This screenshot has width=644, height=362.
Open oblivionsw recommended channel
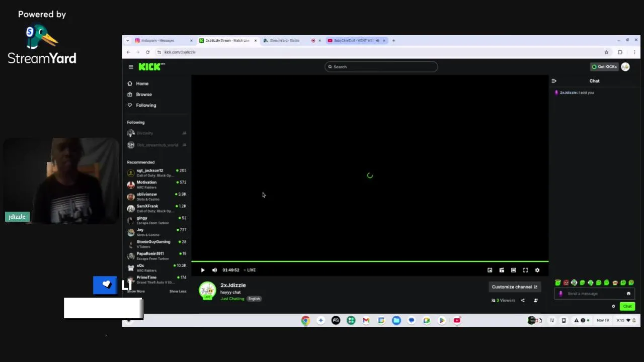coord(156,196)
